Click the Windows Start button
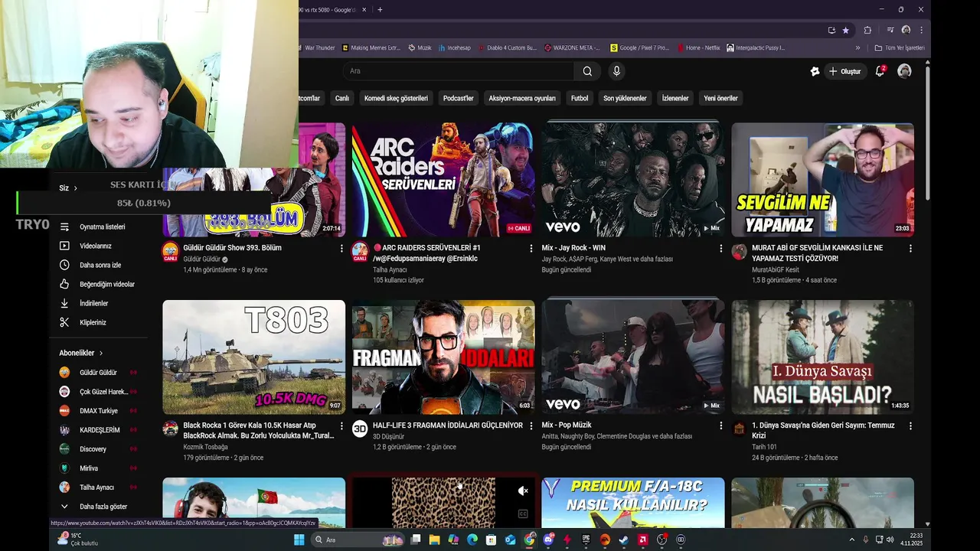 (x=299, y=540)
